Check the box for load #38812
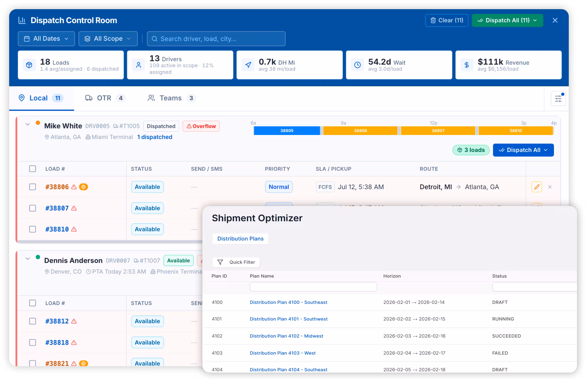 [x=33, y=321]
